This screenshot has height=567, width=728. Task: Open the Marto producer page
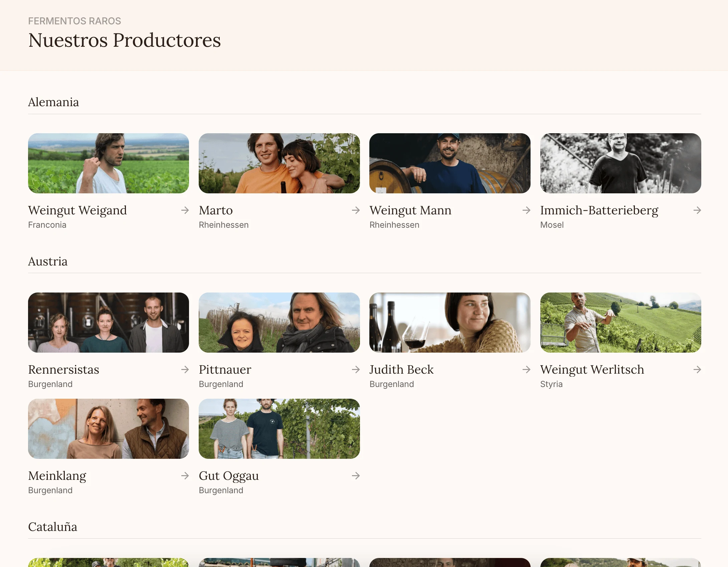coord(216,210)
